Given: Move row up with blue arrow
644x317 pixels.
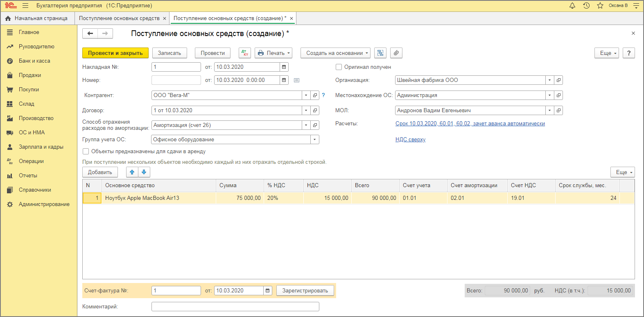Looking at the screenshot, I should (132, 172).
